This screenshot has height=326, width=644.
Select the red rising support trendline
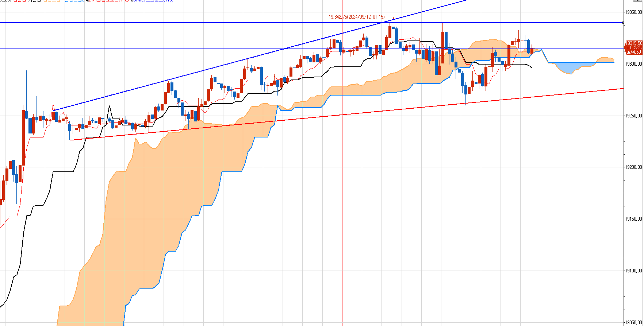coord(346,115)
